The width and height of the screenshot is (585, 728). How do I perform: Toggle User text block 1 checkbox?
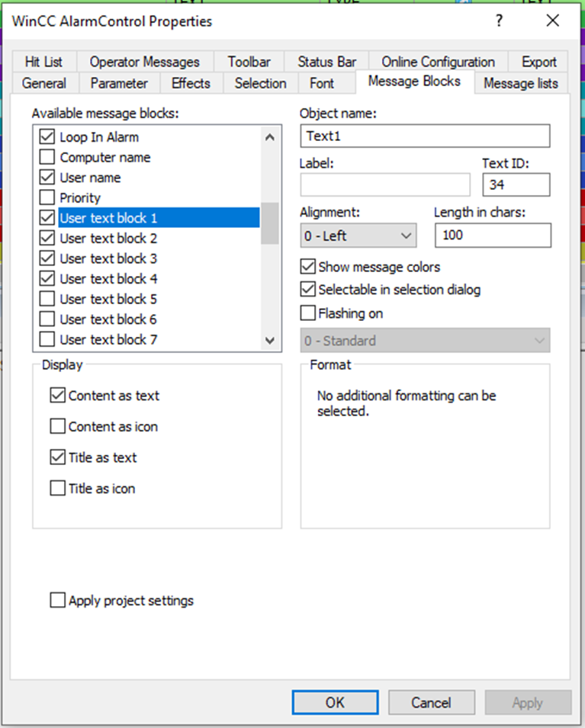pyautogui.click(x=47, y=218)
